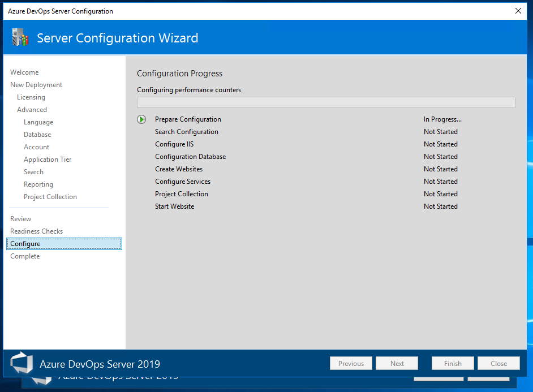Click the Next button
The image size is (533, 392).
click(397, 364)
